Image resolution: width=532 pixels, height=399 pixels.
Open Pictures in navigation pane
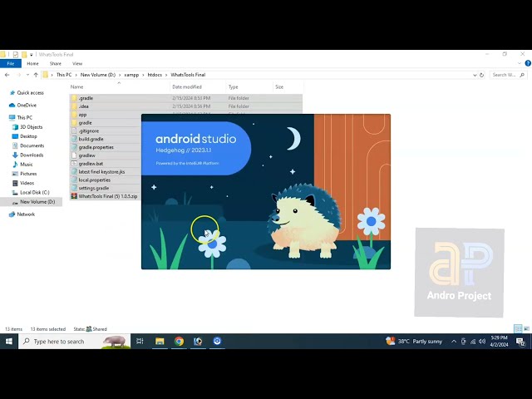tap(24, 174)
